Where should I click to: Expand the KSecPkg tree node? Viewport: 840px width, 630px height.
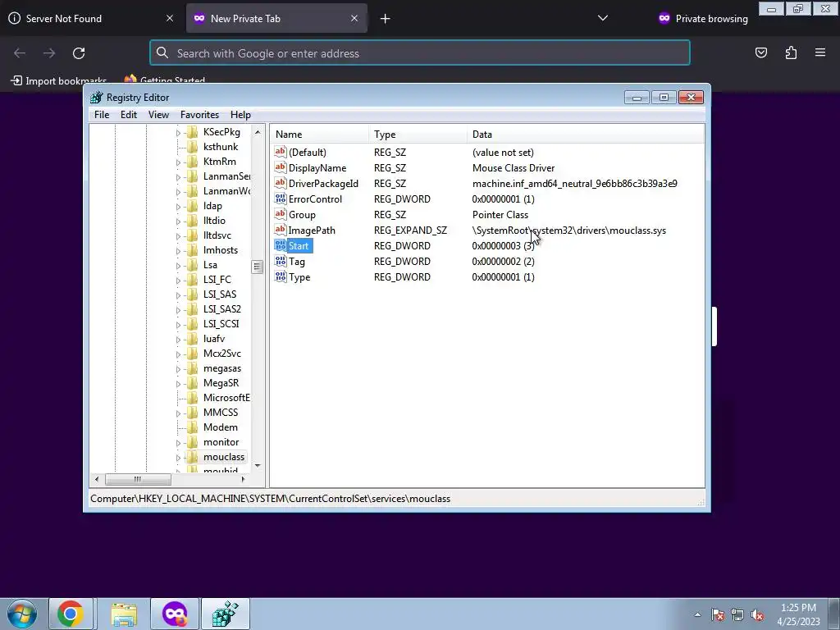click(x=178, y=132)
